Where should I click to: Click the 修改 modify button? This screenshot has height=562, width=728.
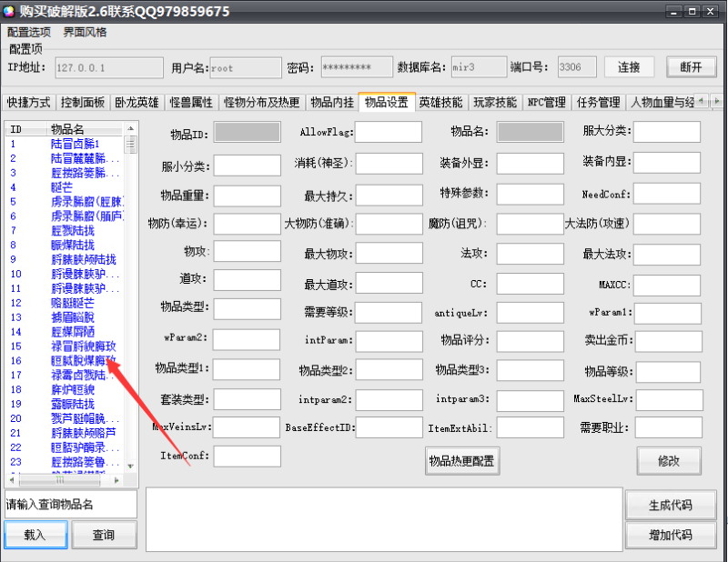click(671, 461)
